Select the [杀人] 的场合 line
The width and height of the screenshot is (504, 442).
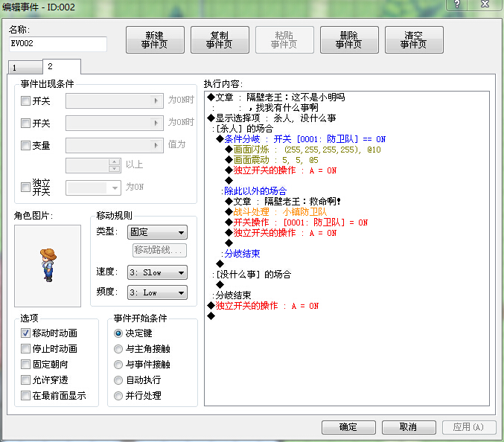tap(243, 129)
